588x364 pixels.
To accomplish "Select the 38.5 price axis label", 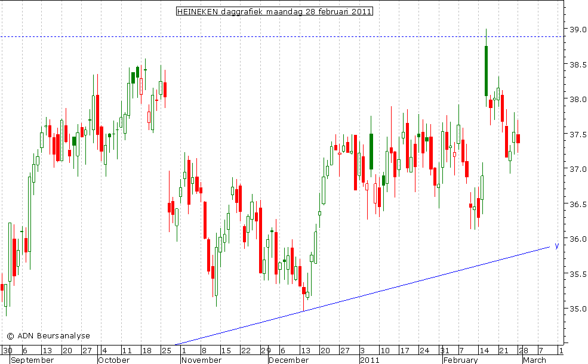I will click(577, 64).
